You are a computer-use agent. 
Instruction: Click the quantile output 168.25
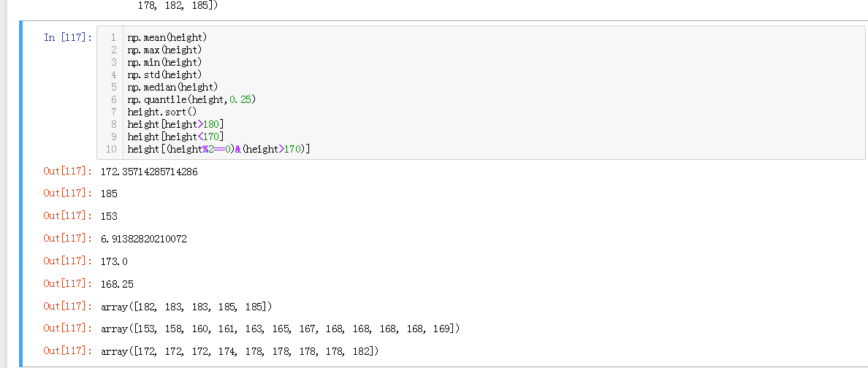coord(117,283)
